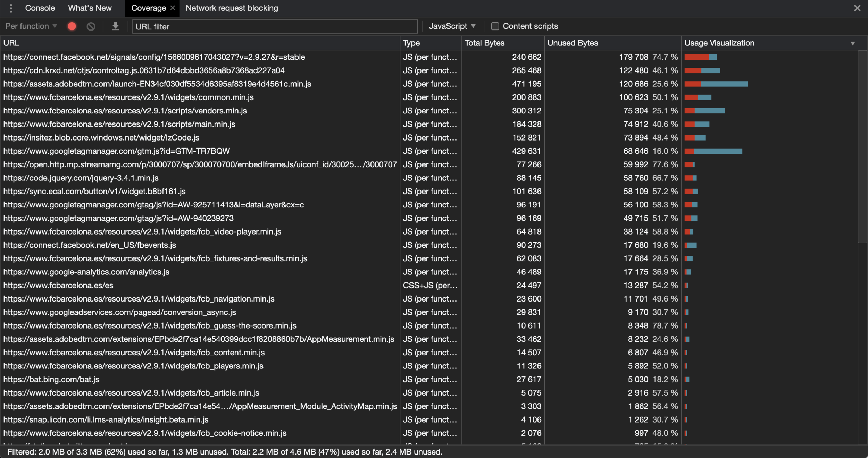This screenshot has height=458, width=868.
Task: Open the Per function dropdown
Action: point(31,26)
